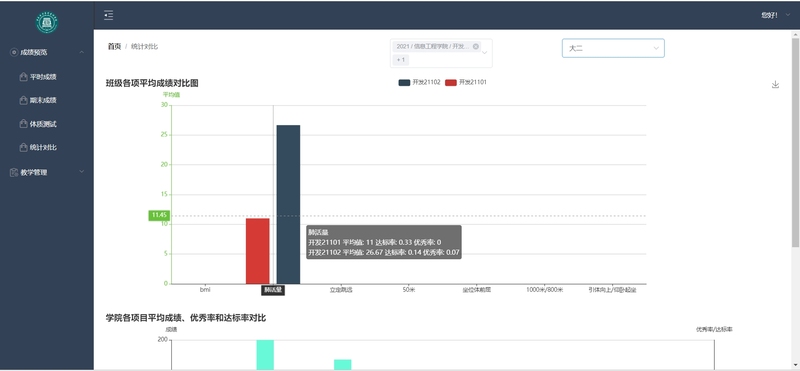The width and height of the screenshot is (800, 371).
Task: Click the bag icon beside 平时成绩
Action: [x=23, y=77]
